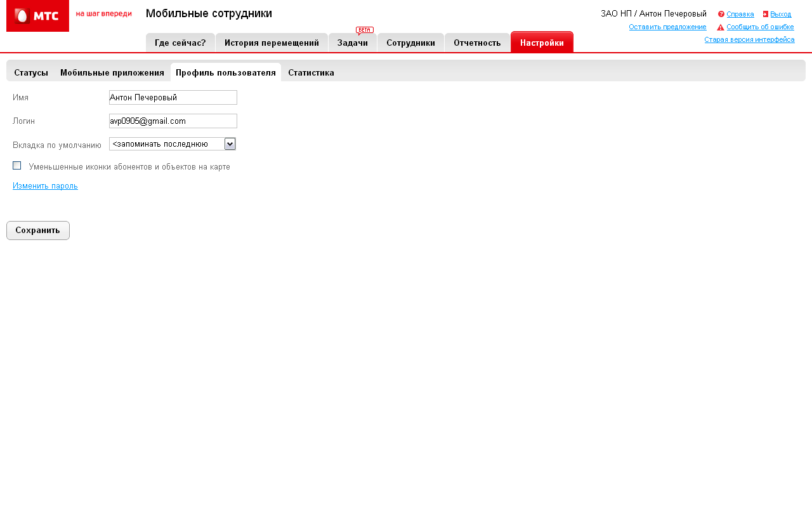Image resolution: width=812 pixels, height=508 pixels.
Task: Follow Старая версия интерфейса link
Action: pyautogui.click(x=749, y=39)
